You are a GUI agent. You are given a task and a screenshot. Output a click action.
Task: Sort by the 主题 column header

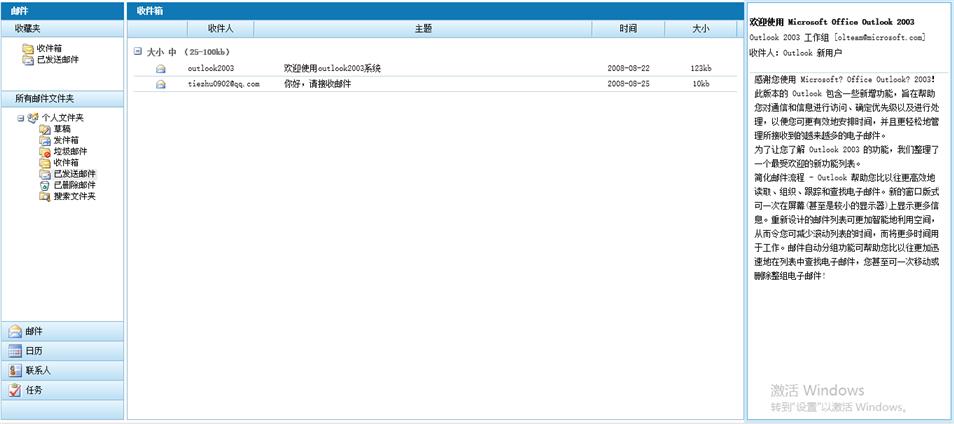(424, 29)
